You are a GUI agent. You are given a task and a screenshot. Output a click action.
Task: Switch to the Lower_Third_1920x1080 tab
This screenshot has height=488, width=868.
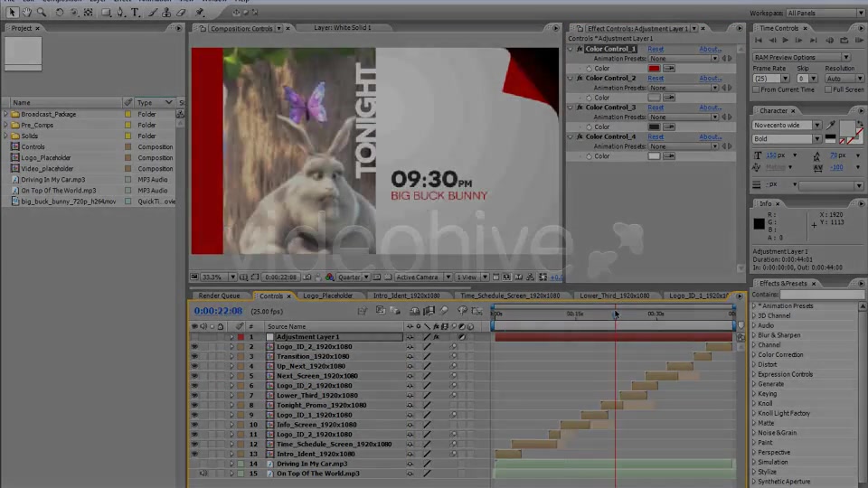(615, 296)
